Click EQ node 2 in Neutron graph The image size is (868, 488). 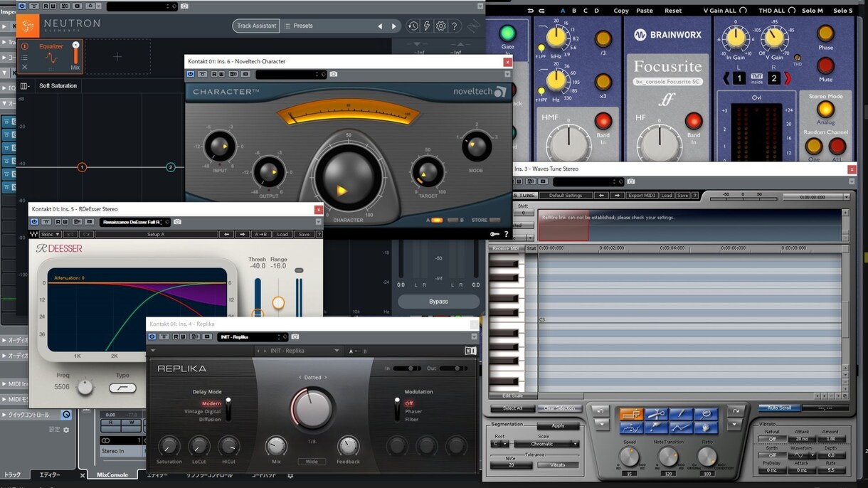pos(171,167)
